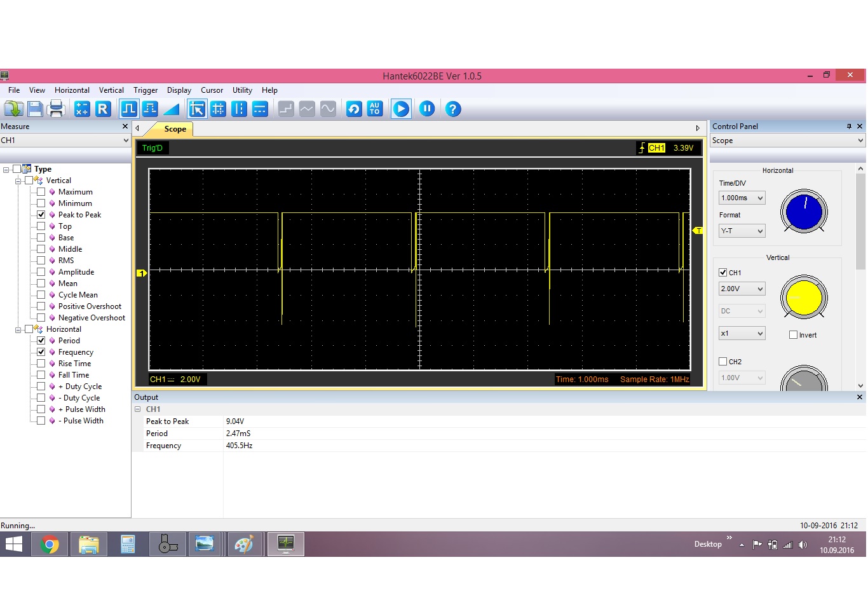Select the Scope tab
Viewport: 868px width, 602px height.
(175, 129)
